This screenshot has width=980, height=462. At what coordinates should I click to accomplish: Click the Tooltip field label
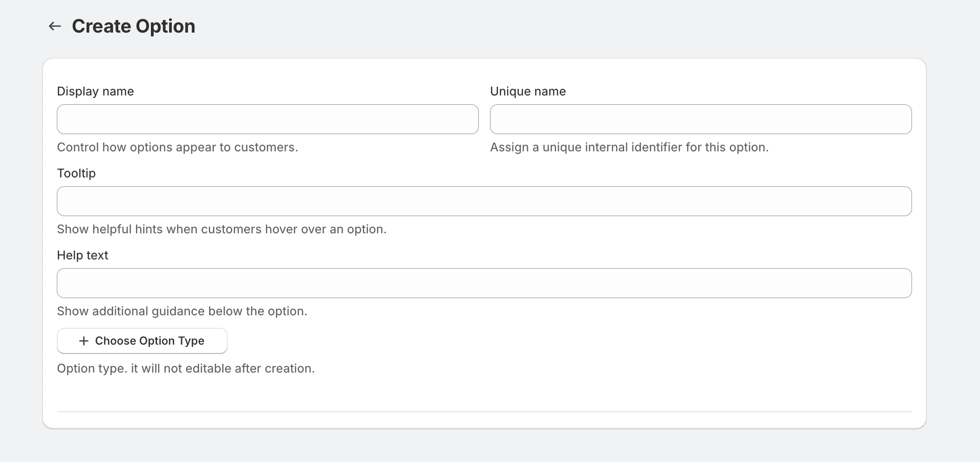point(76,173)
